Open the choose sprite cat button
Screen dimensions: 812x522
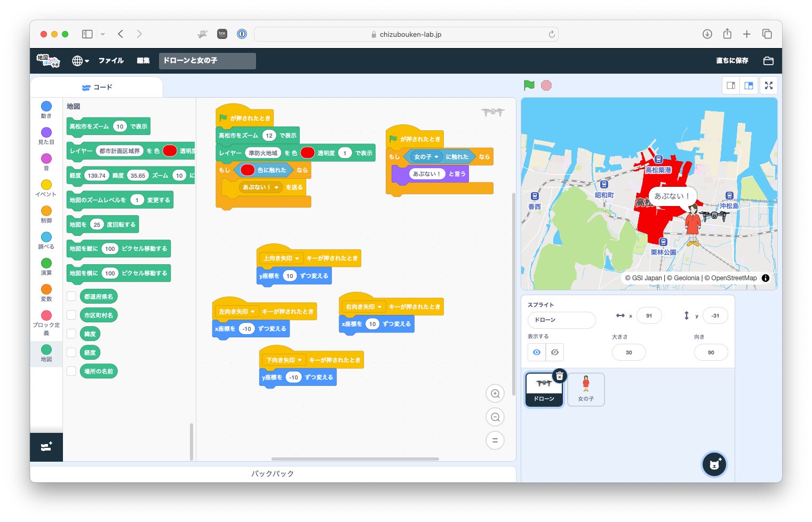point(714,464)
